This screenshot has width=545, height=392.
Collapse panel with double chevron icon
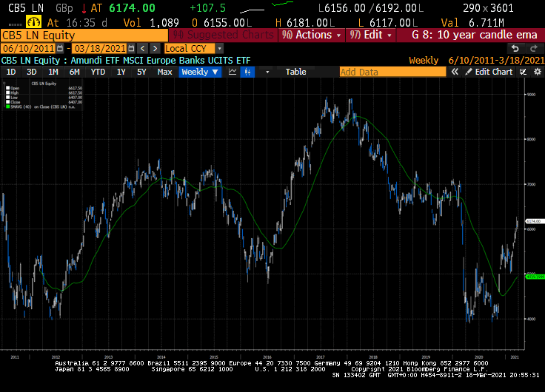click(455, 72)
